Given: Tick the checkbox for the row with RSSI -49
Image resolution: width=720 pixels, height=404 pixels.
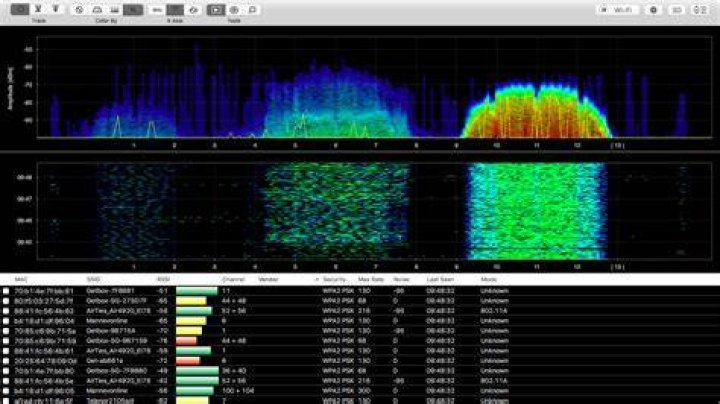Looking at the screenshot, I should coord(6,371).
